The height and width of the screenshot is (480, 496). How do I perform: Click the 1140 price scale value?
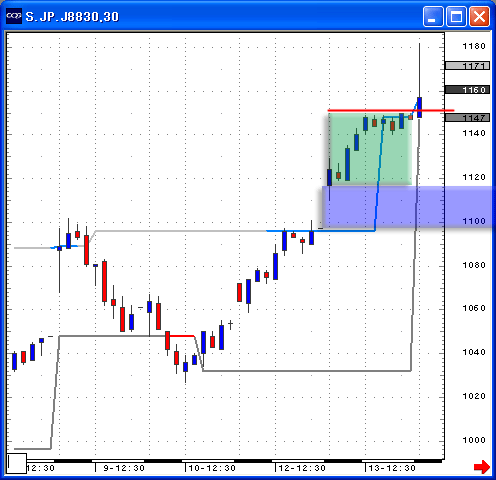click(474, 133)
